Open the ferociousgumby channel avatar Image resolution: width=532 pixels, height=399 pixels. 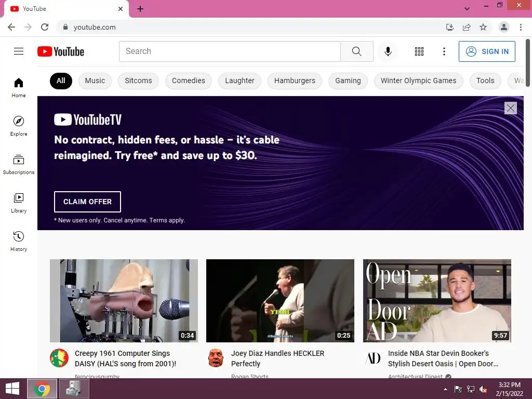(x=59, y=358)
